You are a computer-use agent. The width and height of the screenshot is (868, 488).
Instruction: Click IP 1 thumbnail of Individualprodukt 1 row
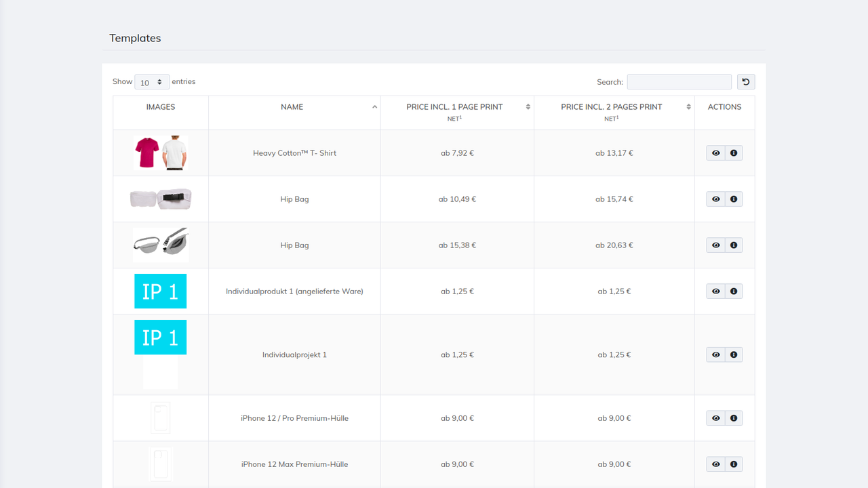tap(160, 291)
